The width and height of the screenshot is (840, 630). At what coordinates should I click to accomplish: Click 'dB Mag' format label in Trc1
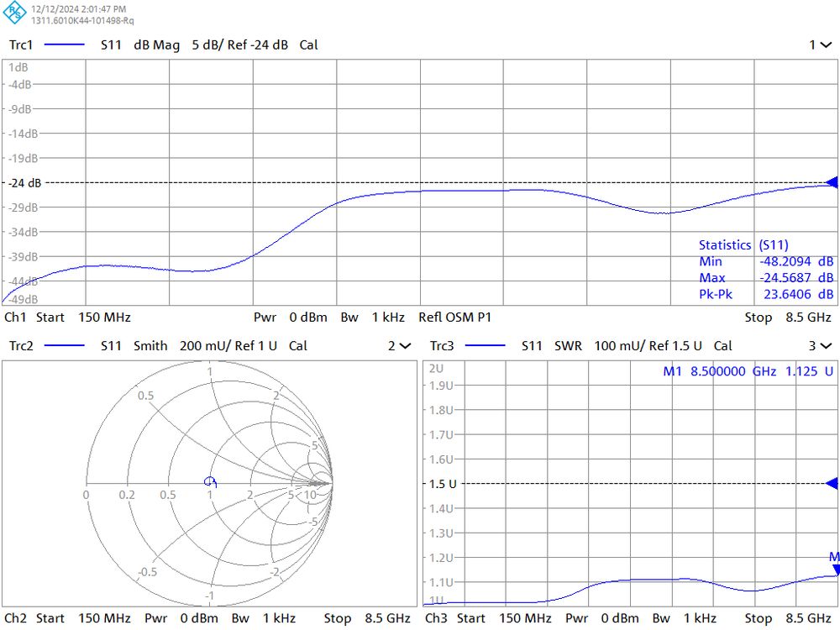point(156,45)
